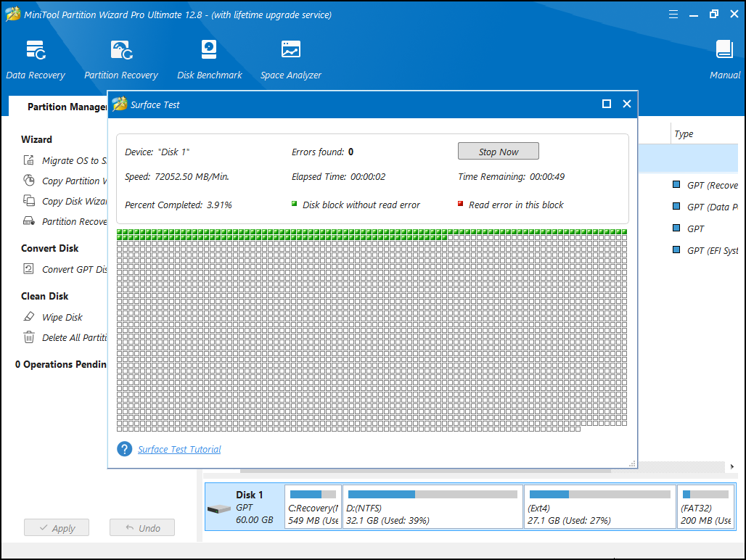Screen dimensions: 746x560
Task: Select Delete All Partitions entry
Action: (74, 337)
